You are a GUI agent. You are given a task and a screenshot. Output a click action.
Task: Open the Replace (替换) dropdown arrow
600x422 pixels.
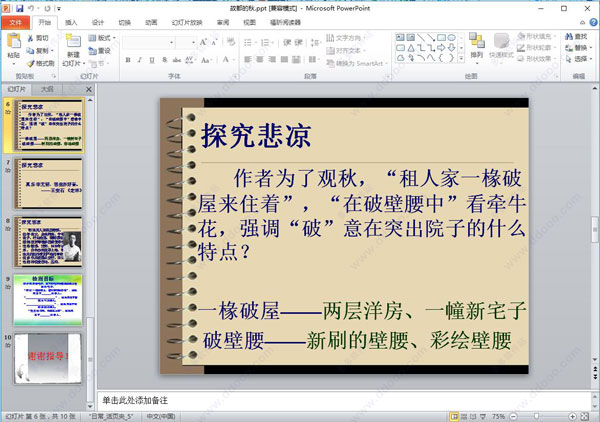pos(591,48)
